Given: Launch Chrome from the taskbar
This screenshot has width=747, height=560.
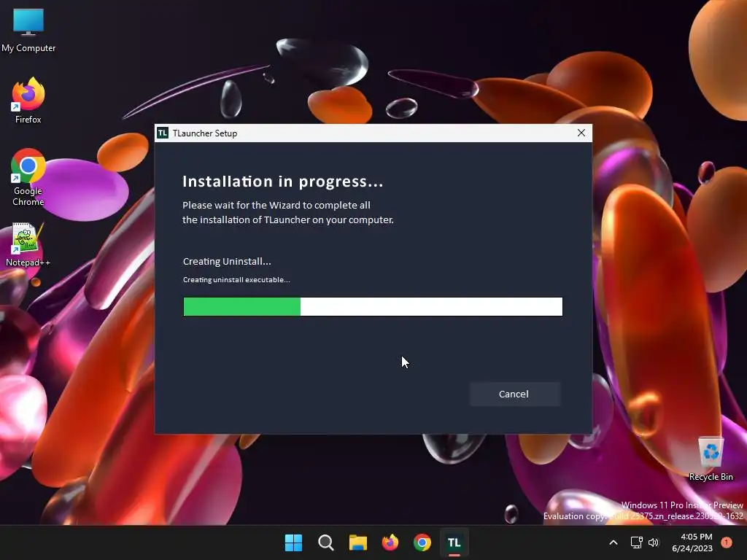Looking at the screenshot, I should click(422, 542).
